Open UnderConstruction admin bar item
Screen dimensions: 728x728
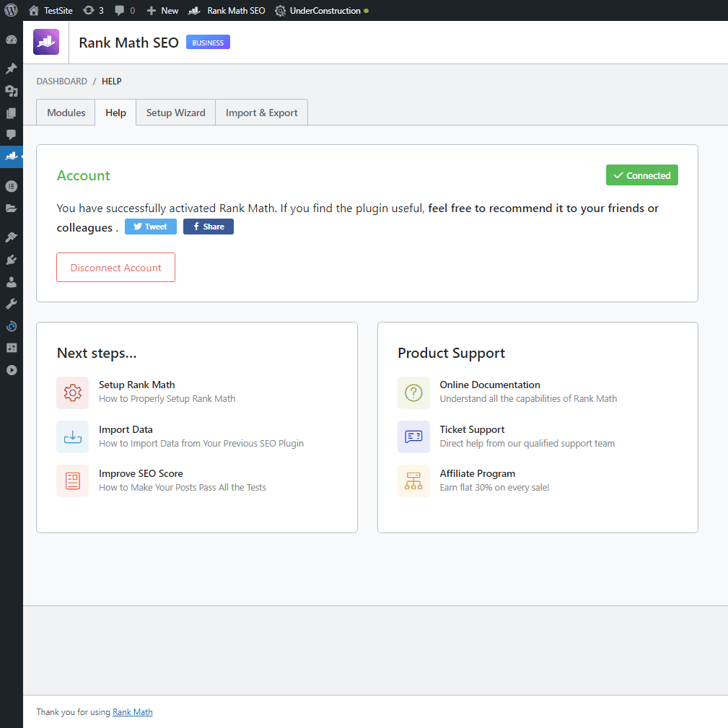point(321,10)
